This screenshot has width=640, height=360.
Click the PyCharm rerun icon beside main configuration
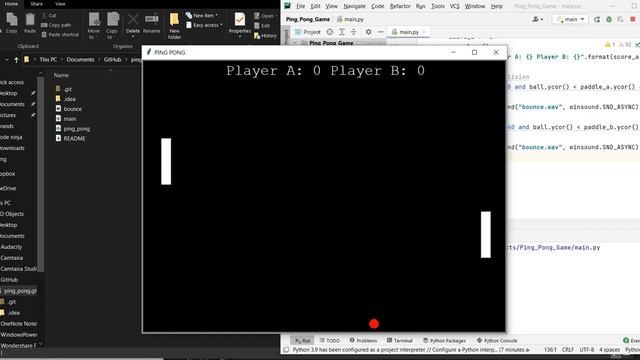point(597,19)
